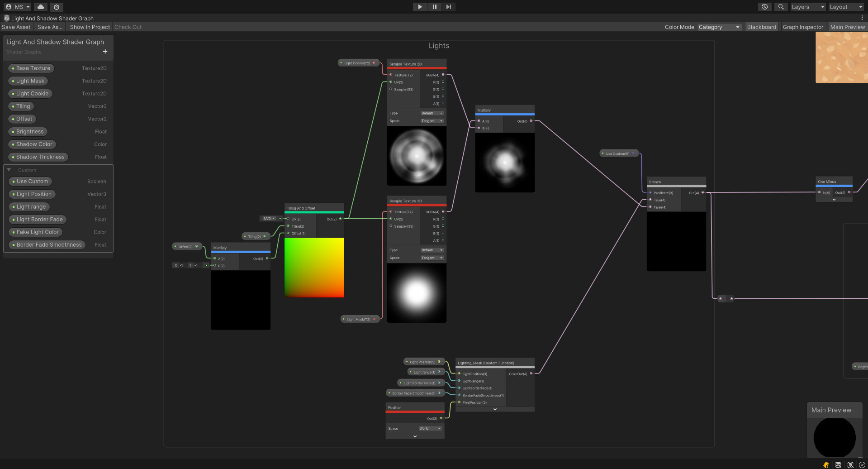Open the Color Mode dropdown set to Category
868x469 pixels.
tap(719, 27)
